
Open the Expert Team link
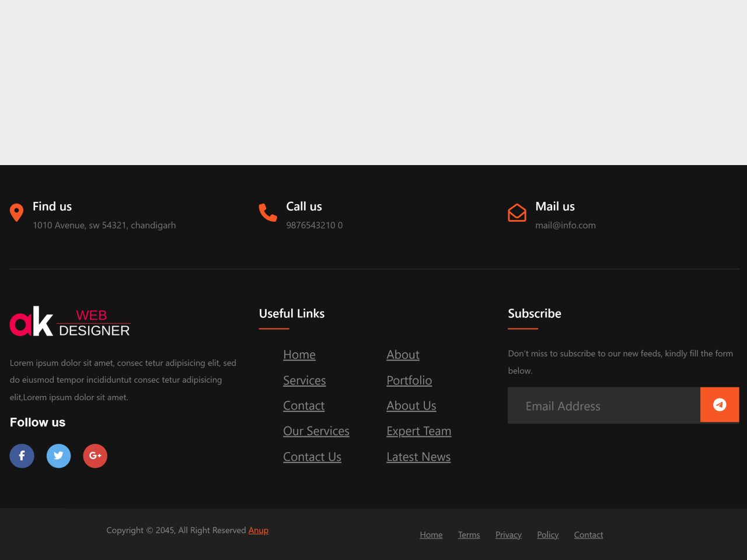pos(418,431)
